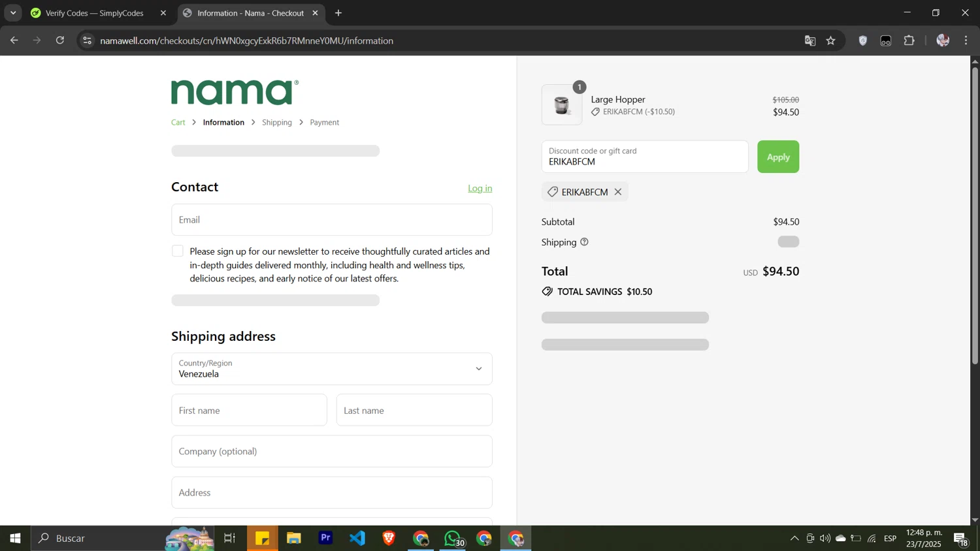
Task: Select the Information - Nama - Checkout tab
Action: pyautogui.click(x=250, y=13)
